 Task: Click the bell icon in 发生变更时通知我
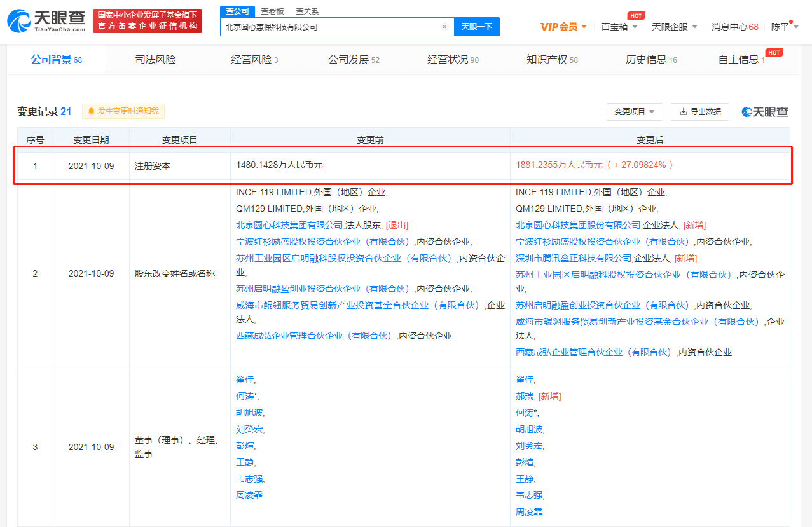[x=91, y=111]
